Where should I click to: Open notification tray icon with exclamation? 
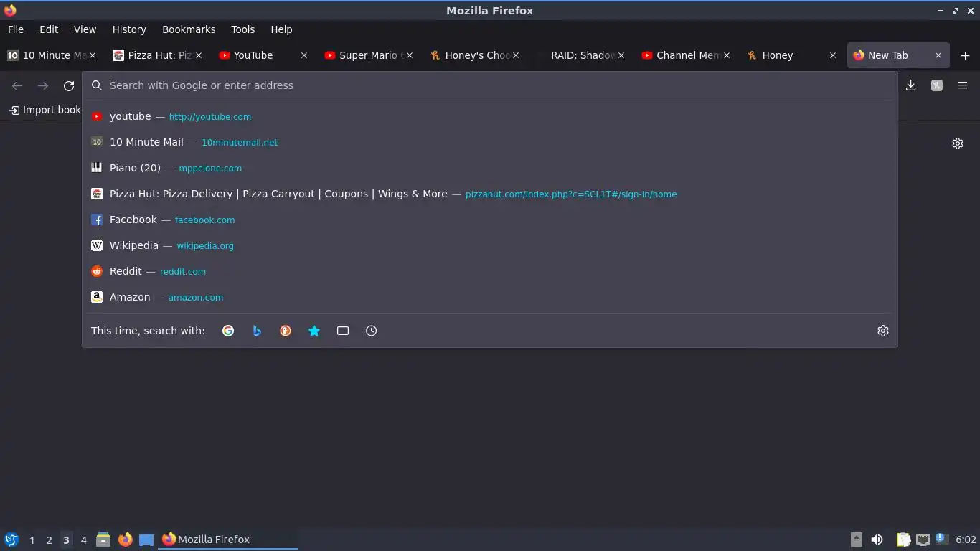pos(941,539)
